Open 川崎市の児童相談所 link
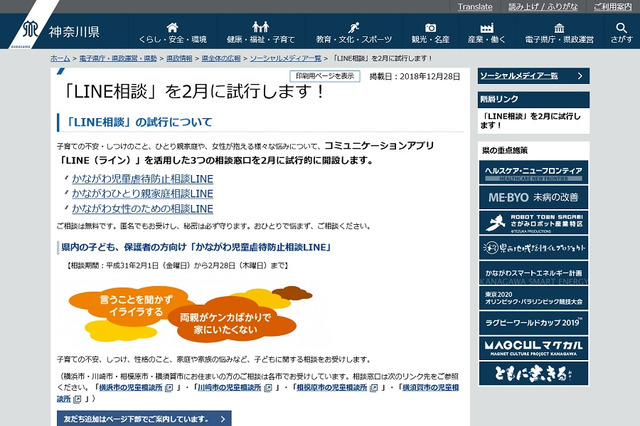The image size is (640, 426). point(229,387)
